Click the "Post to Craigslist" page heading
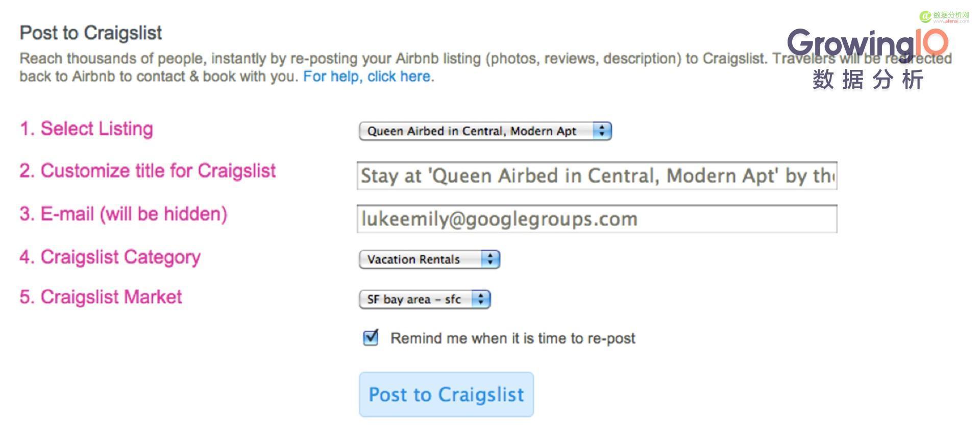The image size is (980, 447). (x=91, y=33)
